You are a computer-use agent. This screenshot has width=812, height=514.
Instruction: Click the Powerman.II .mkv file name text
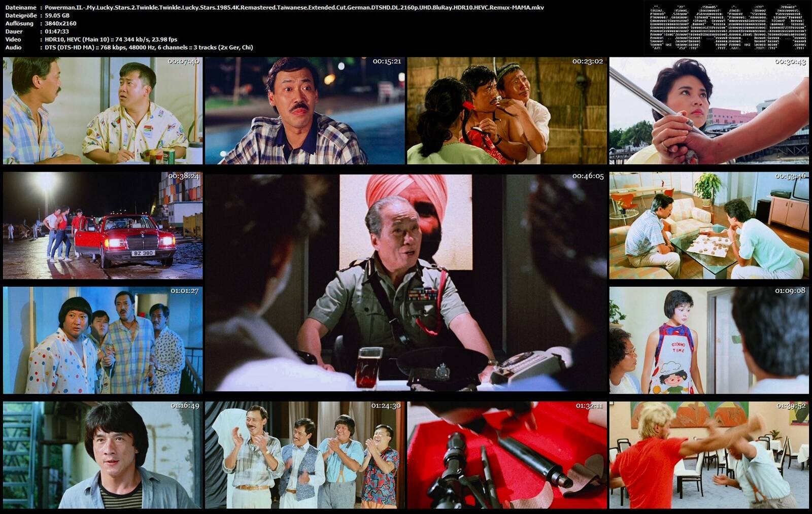(x=294, y=8)
